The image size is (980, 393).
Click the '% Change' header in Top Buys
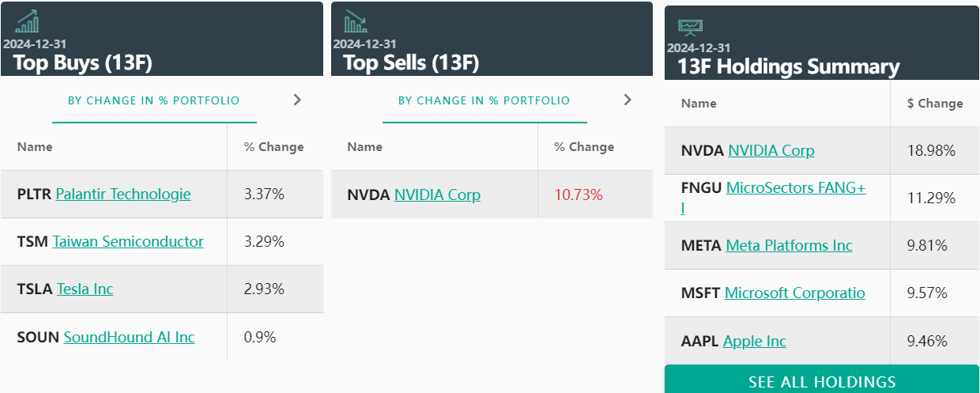pos(273,147)
